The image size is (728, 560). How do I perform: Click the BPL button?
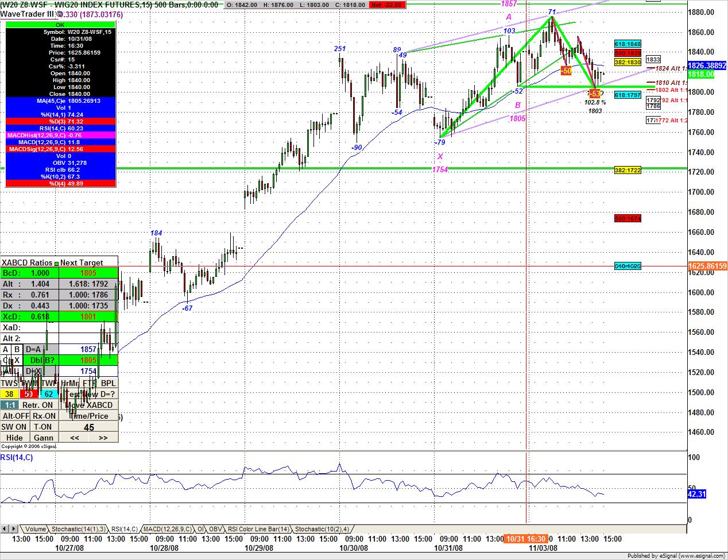pyautogui.click(x=108, y=383)
